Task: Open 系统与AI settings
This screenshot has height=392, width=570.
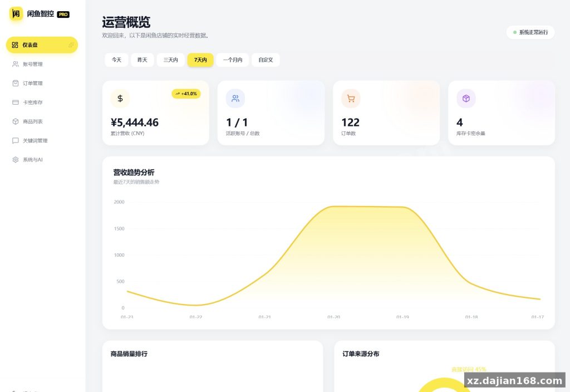Action: tap(42, 160)
